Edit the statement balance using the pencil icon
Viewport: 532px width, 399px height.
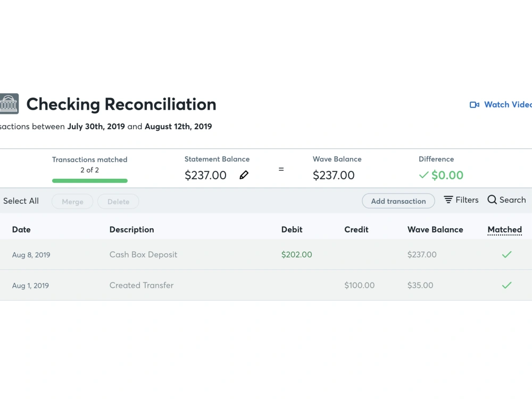(x=244, y=174)
